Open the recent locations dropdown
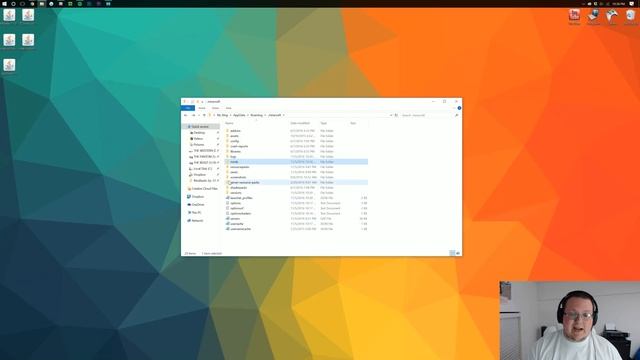Image resolution: width=640 pixels, height=360 pixels. (x=199, y=116)
